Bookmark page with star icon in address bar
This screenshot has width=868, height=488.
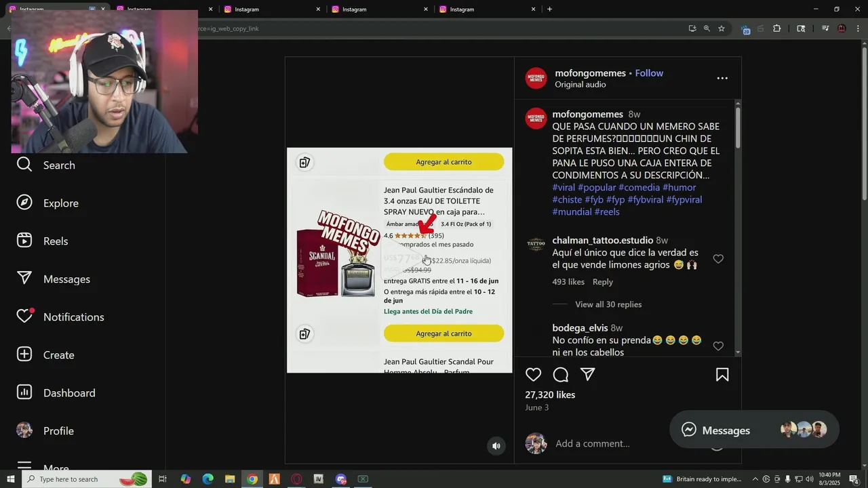(722, 28)
